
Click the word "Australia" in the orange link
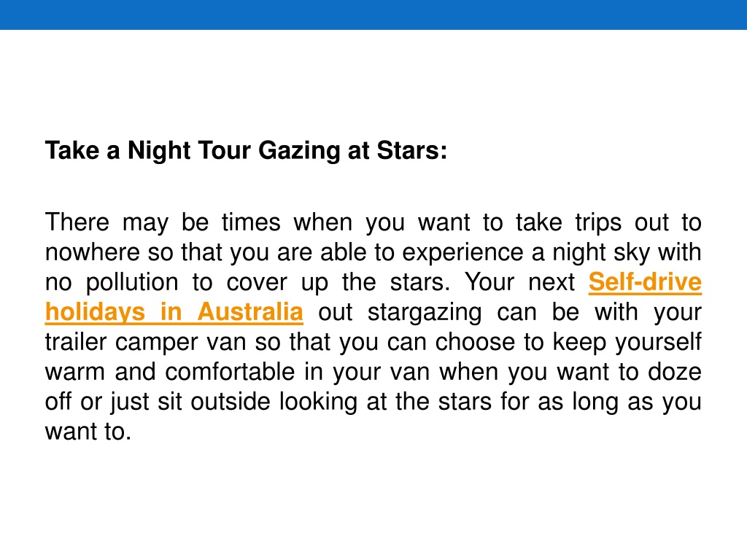click(x=250, y=312)
